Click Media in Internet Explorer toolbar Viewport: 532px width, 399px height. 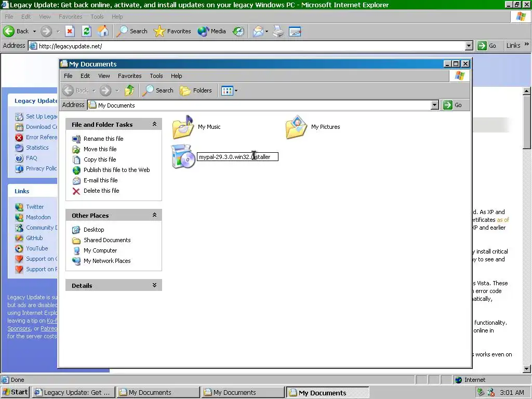coord(212,31)
